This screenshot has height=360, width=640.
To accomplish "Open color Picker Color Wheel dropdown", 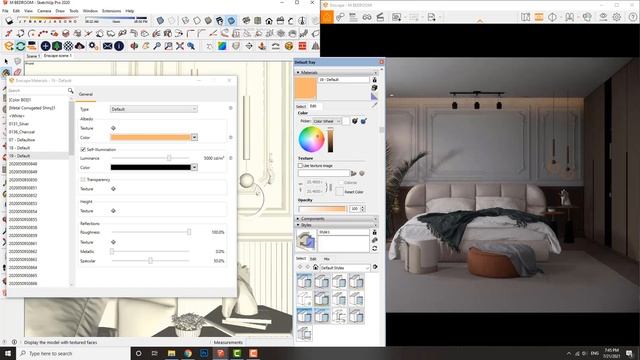I will pyautogui.click(x=327, y=121).
